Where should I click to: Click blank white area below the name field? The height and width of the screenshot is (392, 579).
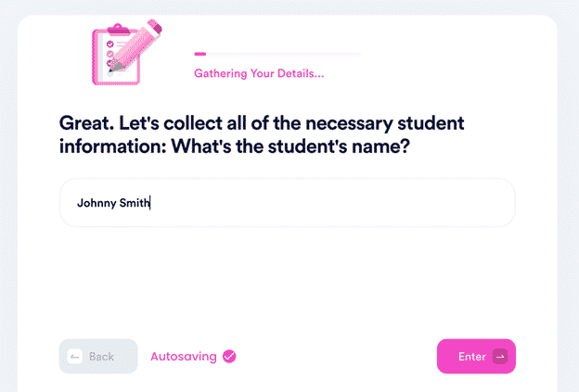click(x=287, y=278)
